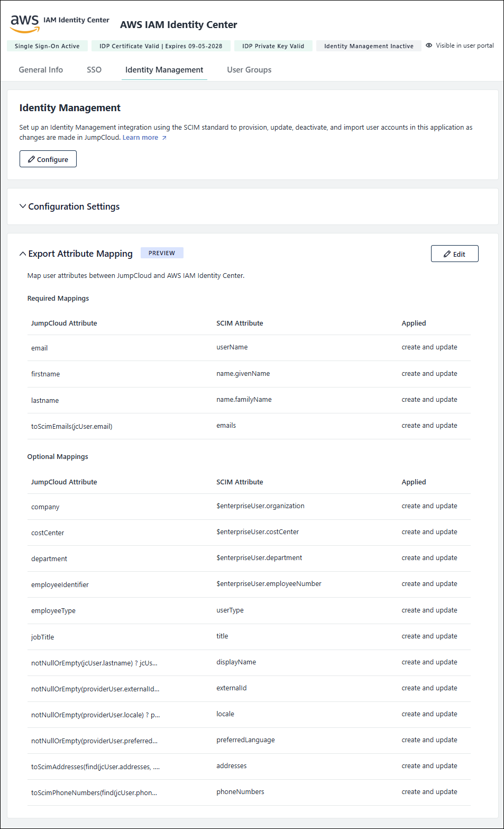Click the Identity Management Inactive badge
The image size is (504, 829).
[x=369, y=46]
